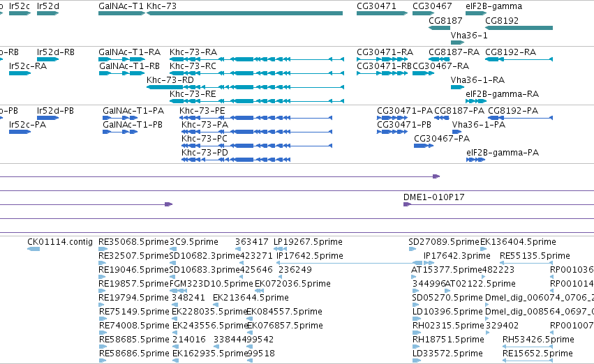Click protein CG30471-PA

point(392,118)
